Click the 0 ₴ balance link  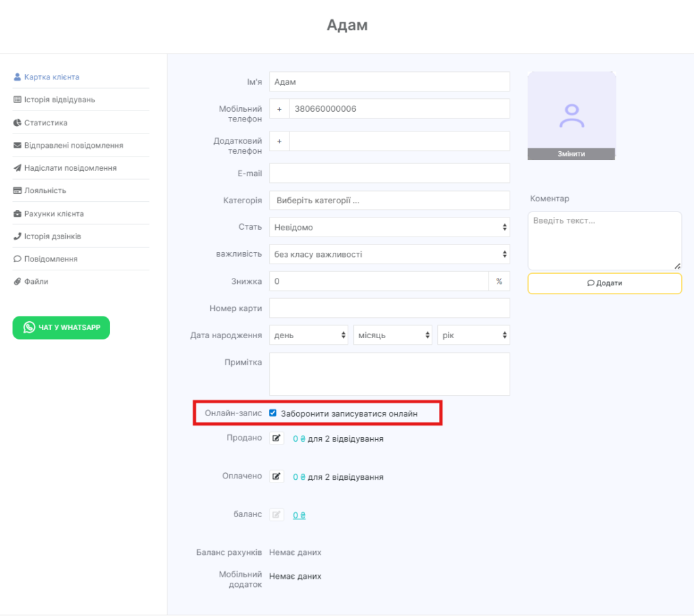(x=299, y=515)
